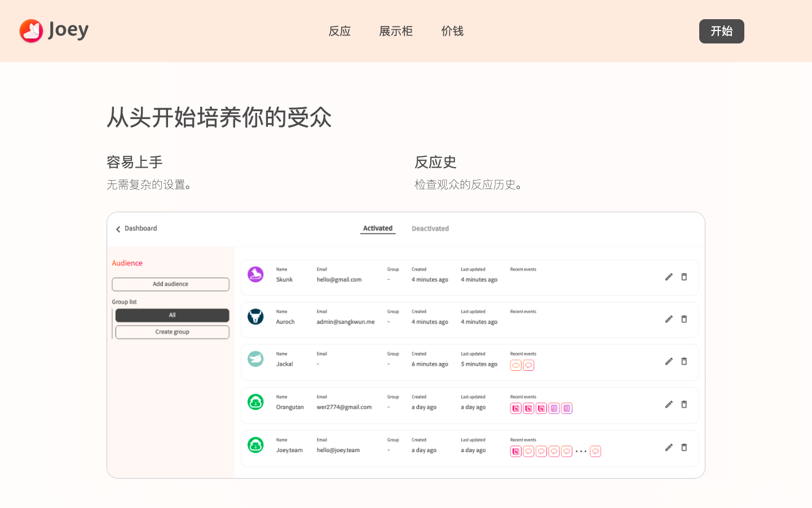Expand the three-dots more events for Joey.team
Image resolution: width=812 pixels, height=508 pixels.
[581, 452]
